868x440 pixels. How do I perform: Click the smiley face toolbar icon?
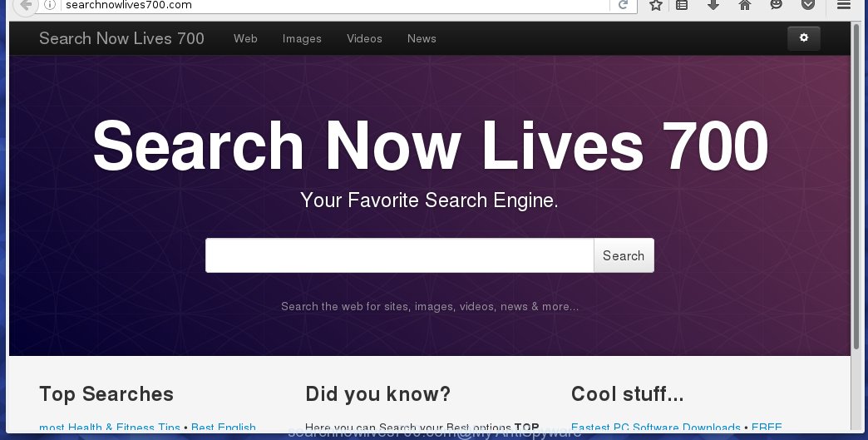pyautogui.click(x=776, y=4)
